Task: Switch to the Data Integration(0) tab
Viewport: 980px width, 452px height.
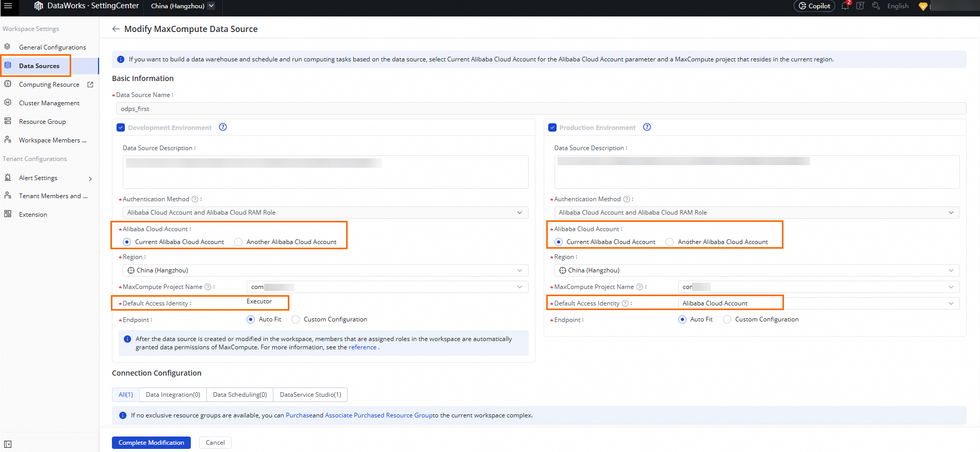Action: pos(173,395)
